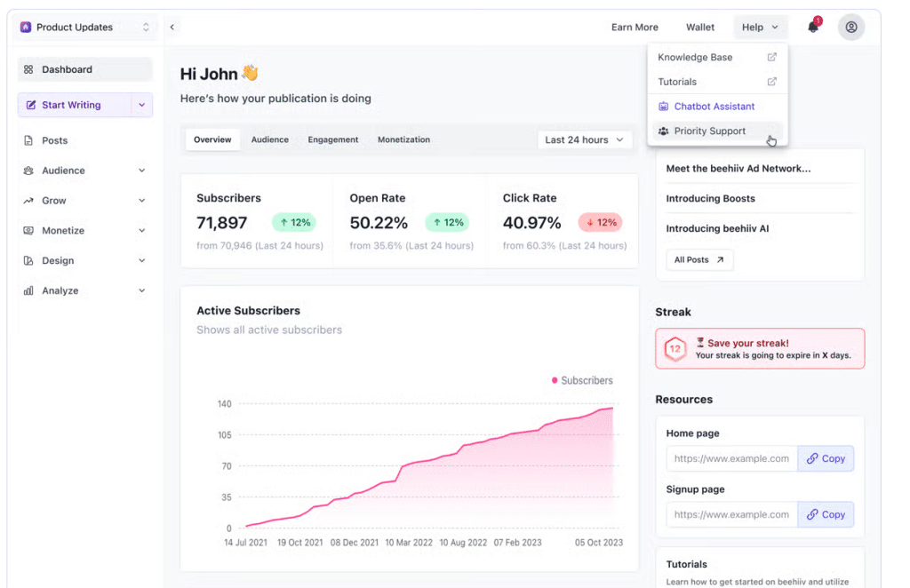Collapse sidebar using the left chevron icon

[172, 27]
